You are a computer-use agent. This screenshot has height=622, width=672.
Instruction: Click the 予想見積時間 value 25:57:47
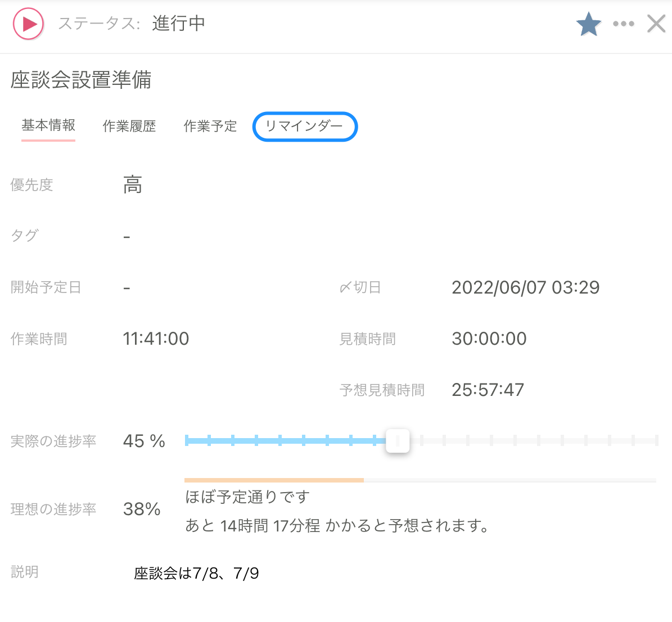click(488, 390)
